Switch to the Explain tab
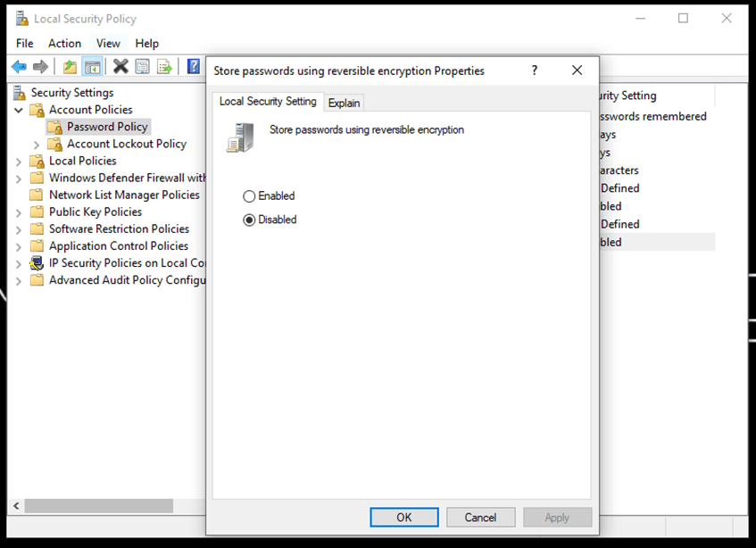Screen dimensions: 756x548 click(x=344, y=102)
